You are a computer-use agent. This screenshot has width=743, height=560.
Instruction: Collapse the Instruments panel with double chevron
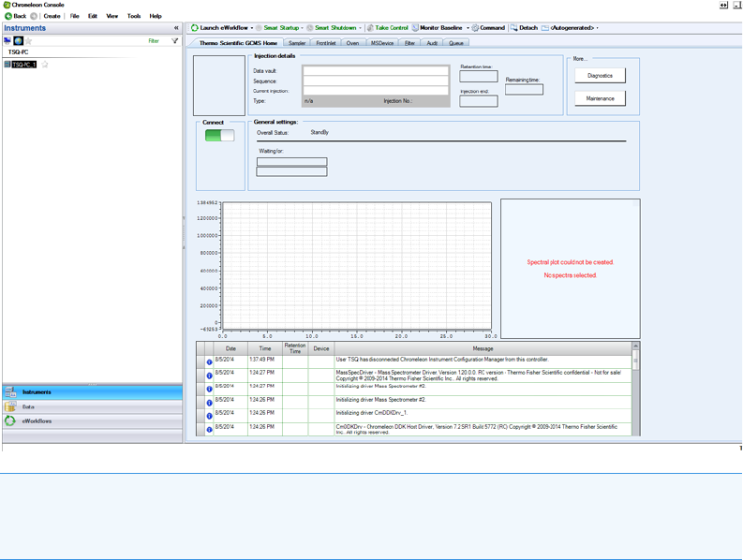(x=176, y=28)
